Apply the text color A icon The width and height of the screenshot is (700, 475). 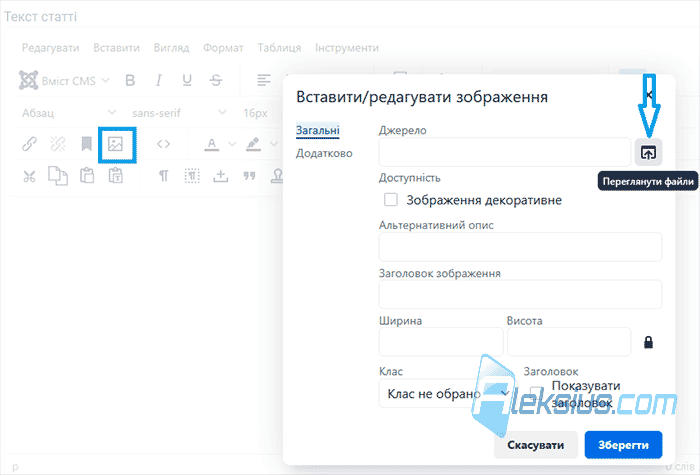pos(212,144)
